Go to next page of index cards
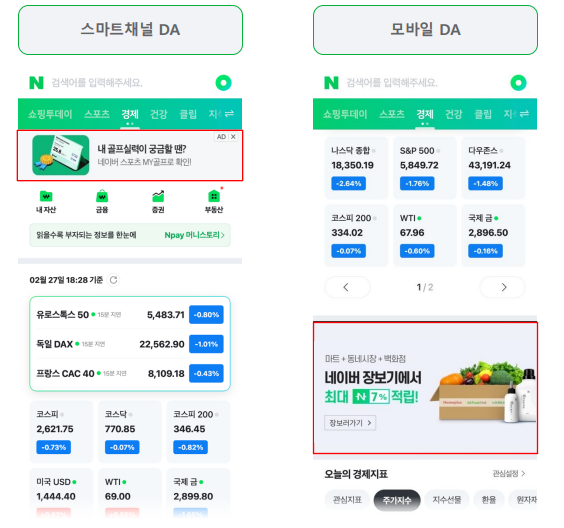 503,287
